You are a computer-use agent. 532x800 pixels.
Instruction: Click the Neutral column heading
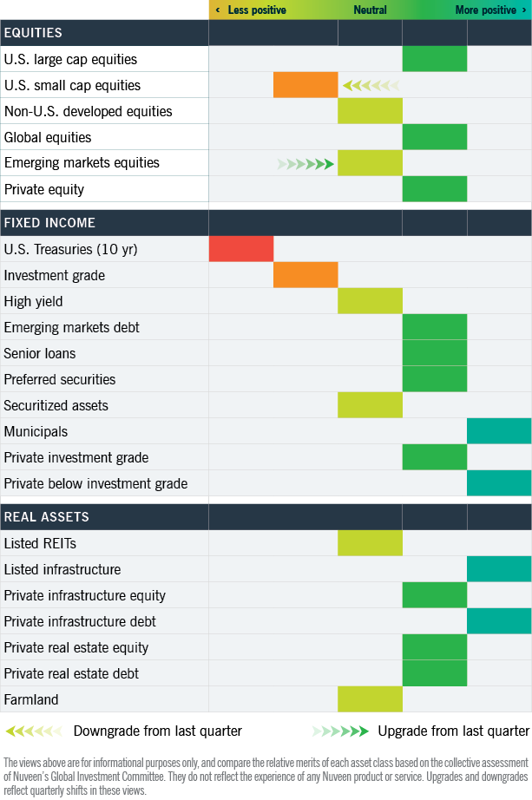(371, 10)
